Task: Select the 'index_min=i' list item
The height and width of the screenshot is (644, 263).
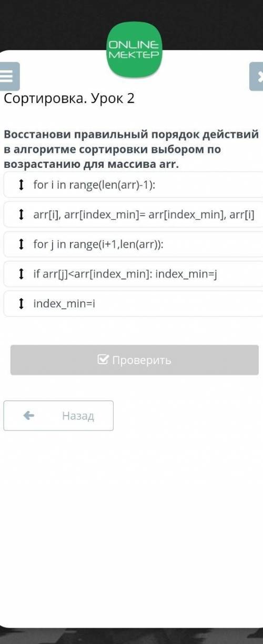Action: [134, 304]
